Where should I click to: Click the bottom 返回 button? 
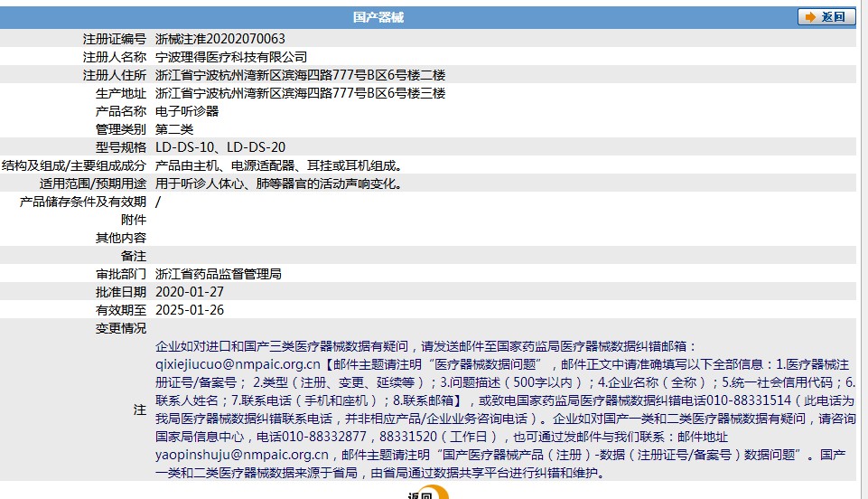(x=428, y=493)
